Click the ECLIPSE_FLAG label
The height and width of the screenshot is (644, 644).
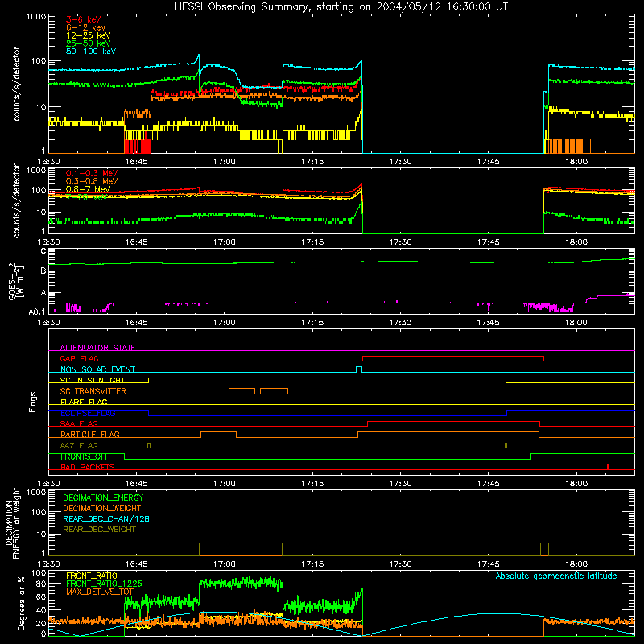(x=88, y=413)
